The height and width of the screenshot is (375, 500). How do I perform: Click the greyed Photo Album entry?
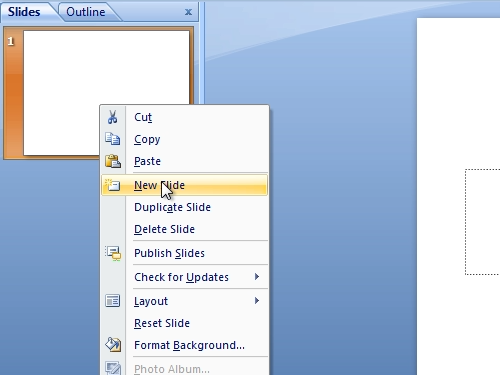185,368
